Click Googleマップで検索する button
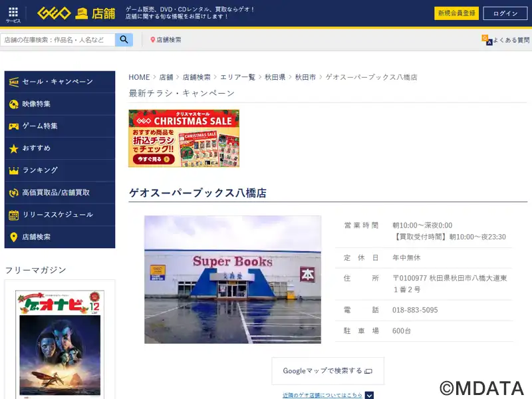The image size is (532, 399). [328, 371]
